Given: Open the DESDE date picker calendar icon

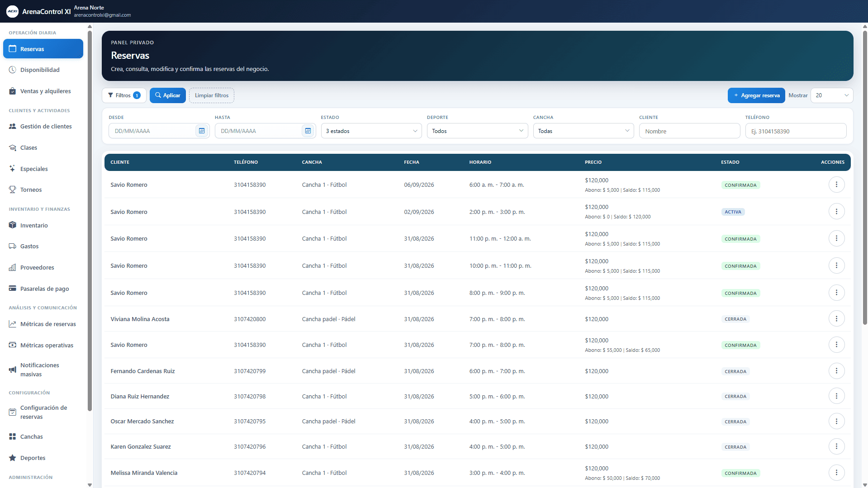Looking at the screenshot, I should 202,131.
